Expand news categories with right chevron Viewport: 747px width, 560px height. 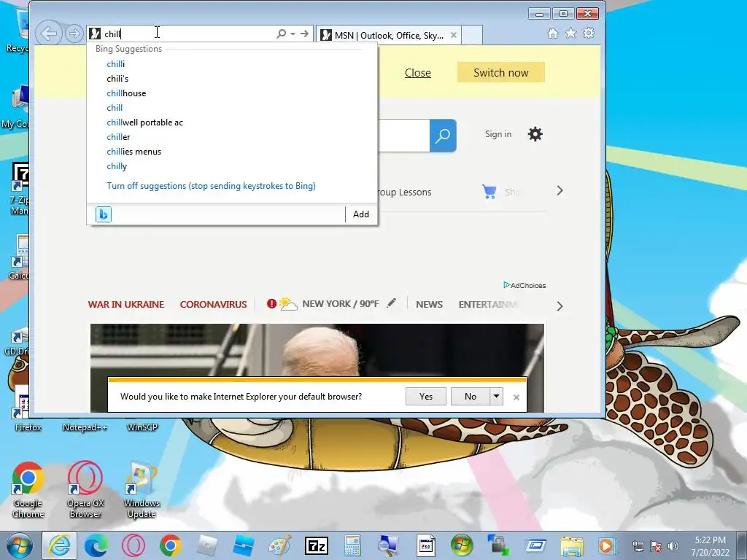(560, 306)
